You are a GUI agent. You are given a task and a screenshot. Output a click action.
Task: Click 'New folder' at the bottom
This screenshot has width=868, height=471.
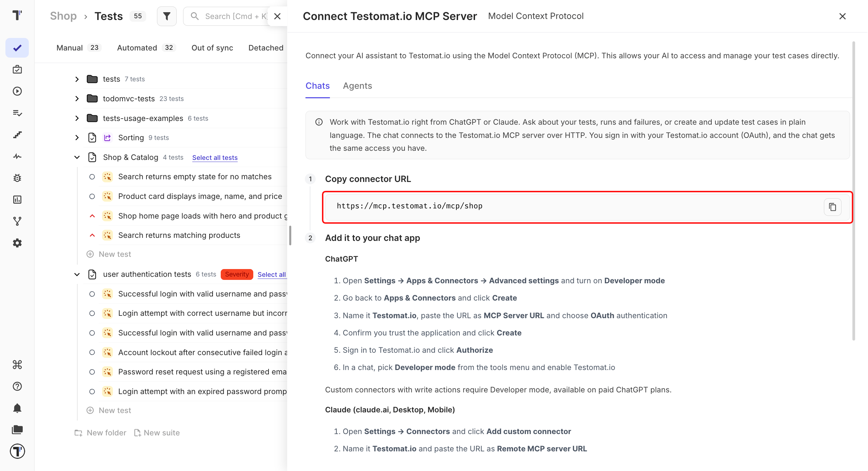[x=100, y=433]
